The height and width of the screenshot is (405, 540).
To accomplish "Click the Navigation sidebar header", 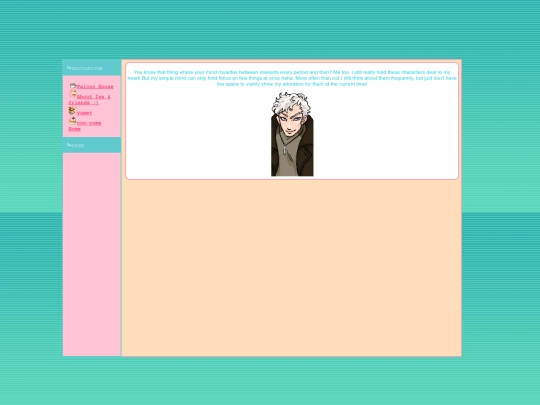I will (92, 68).
